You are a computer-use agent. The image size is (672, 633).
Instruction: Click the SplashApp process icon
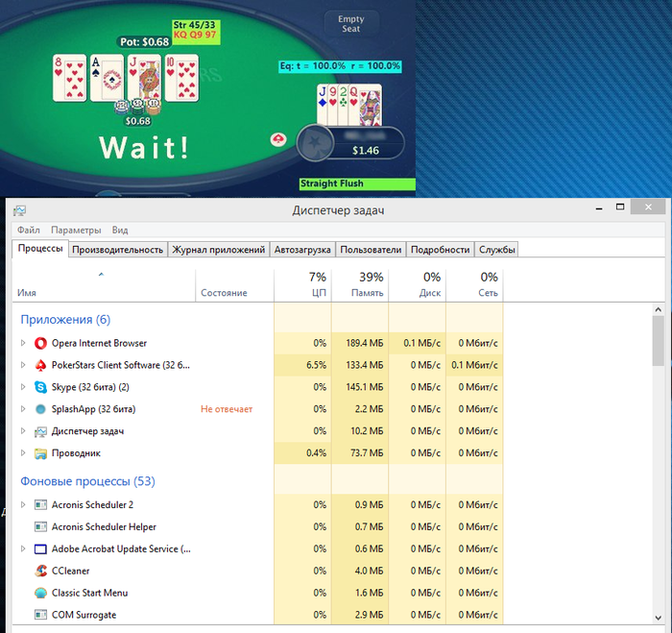(x=40, y=409)
